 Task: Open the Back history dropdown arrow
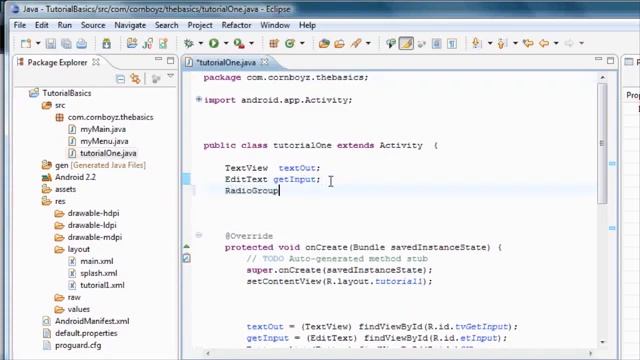(x=556, y=43)
